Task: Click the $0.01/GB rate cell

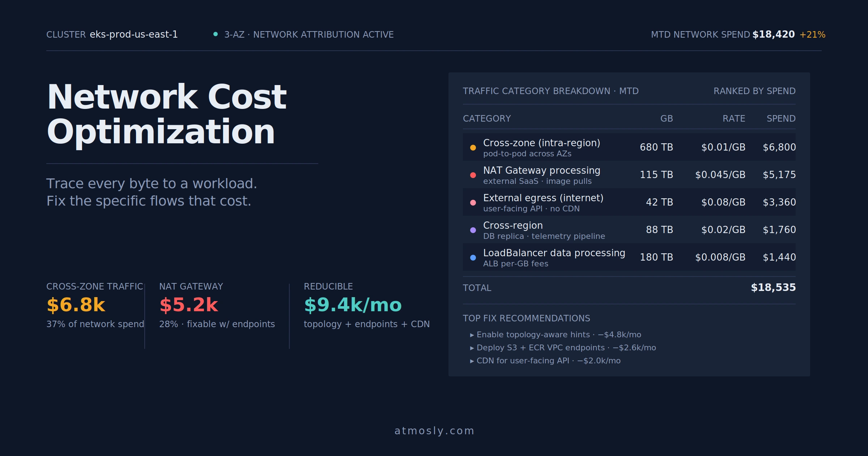Action: [x=723, y=147]
